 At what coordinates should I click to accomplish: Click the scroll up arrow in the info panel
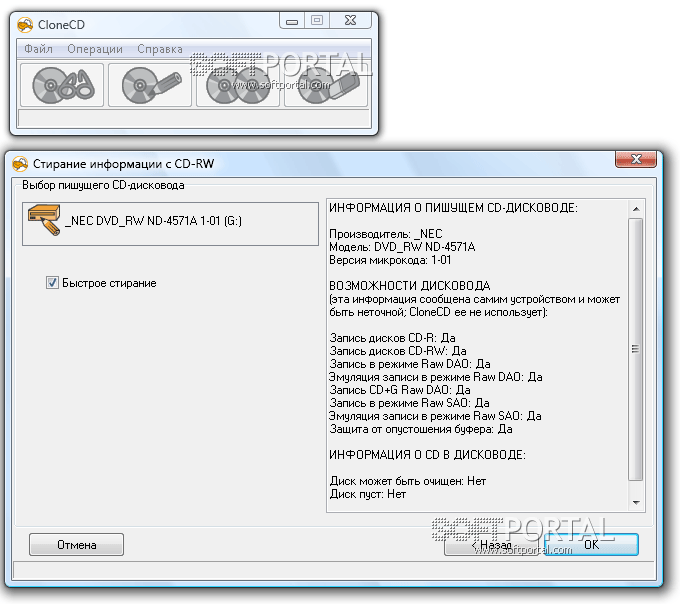636,209
